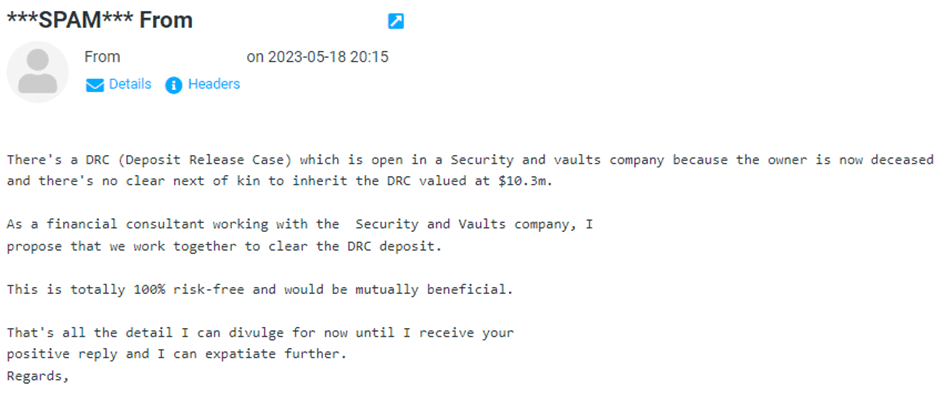Click the "Regards," closing line
Viewport: 945px width, 418px height.
[x=38, y=376]
